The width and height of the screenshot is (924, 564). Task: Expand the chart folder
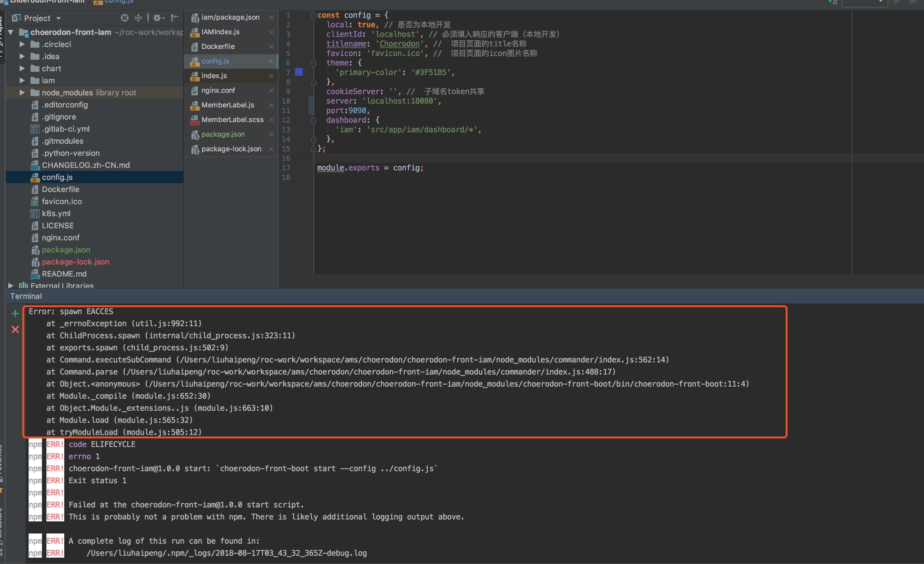pyautogui.click(x=22, y=69)
